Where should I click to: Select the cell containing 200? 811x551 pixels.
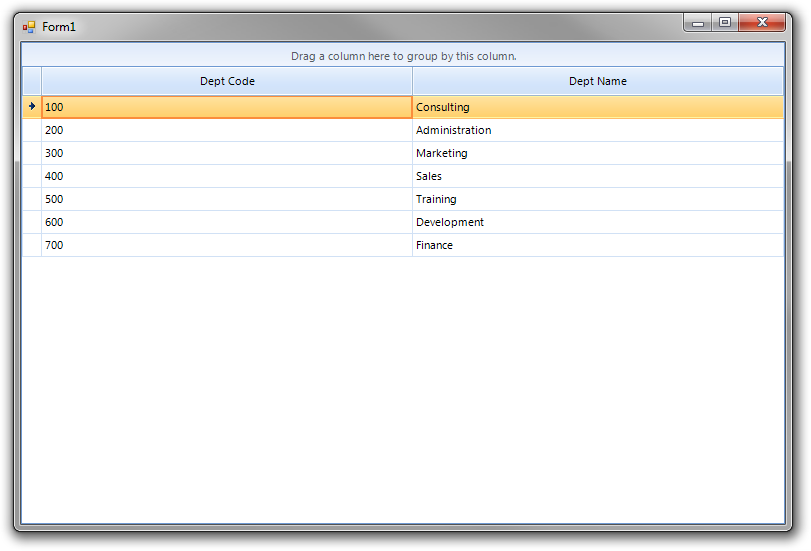pos(227,130)
